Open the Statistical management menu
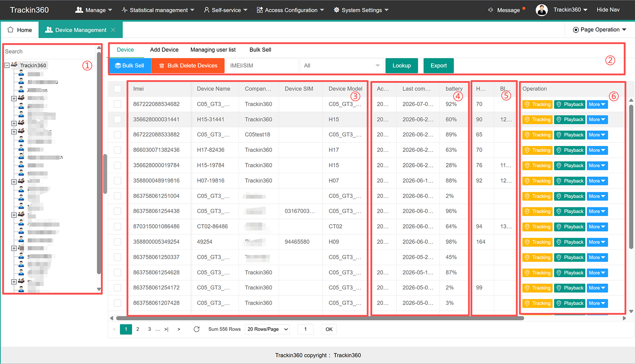The height and width of the screenshot is (364, 635). (x=158, y=10)
